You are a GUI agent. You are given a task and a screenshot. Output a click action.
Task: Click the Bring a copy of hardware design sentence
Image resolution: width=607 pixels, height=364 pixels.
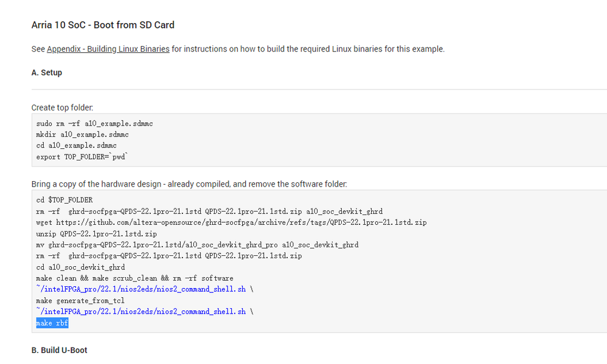tap(189, 184)
